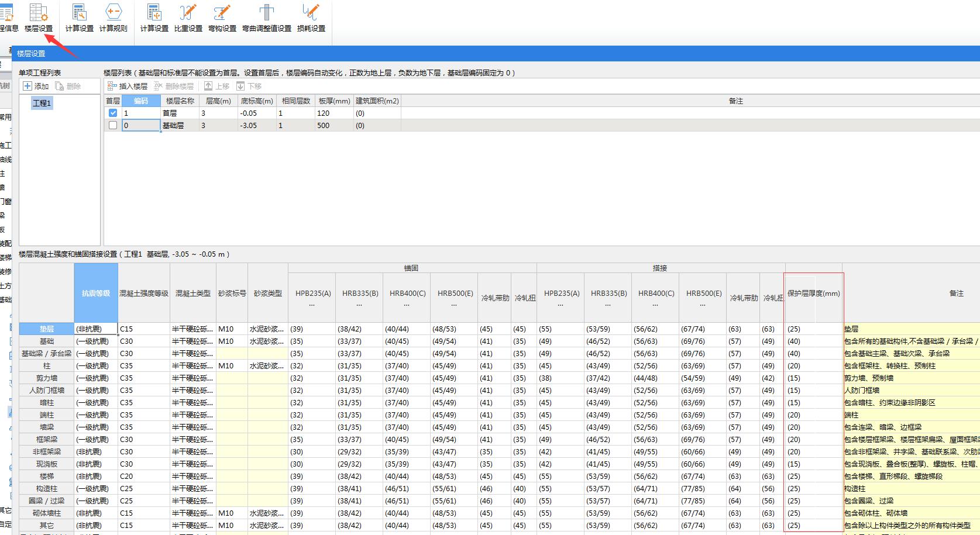This screenshot has width=980, height=535.
Task: Click 垫层 protective layer (25) cell
Action: pyautogui.click(x=813, y=329)
